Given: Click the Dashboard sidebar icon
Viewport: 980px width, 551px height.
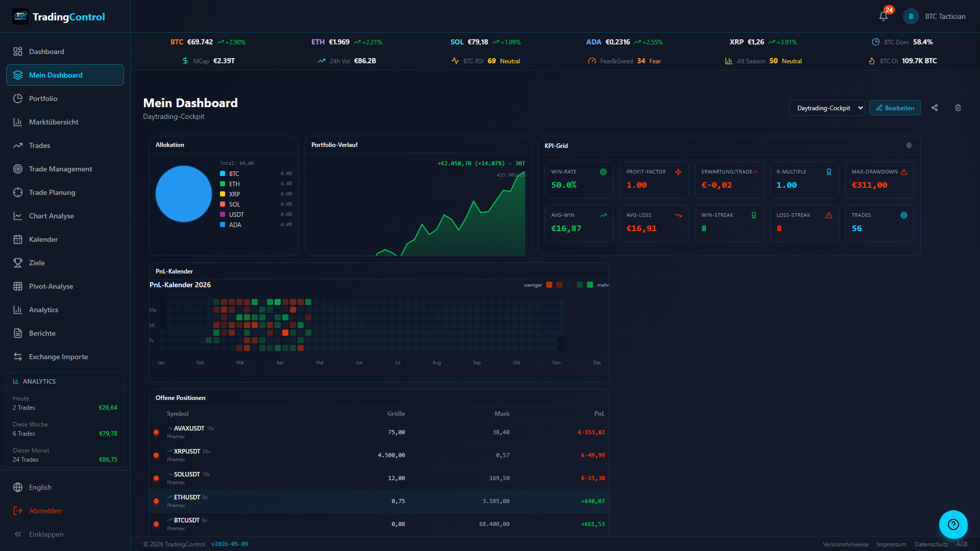Looking at the screenshot, I should (x=18, y=52).
